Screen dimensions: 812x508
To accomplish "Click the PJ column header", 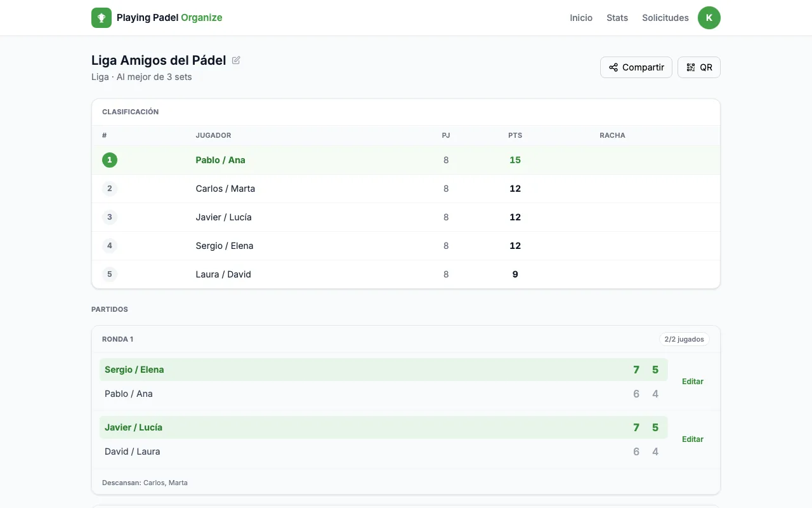I will click(446, 135).
